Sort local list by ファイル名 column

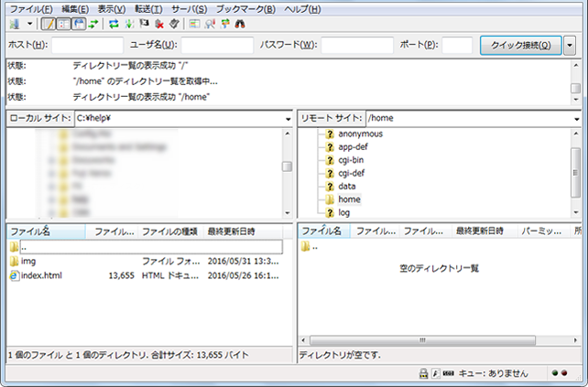click(x=46, y=231)
